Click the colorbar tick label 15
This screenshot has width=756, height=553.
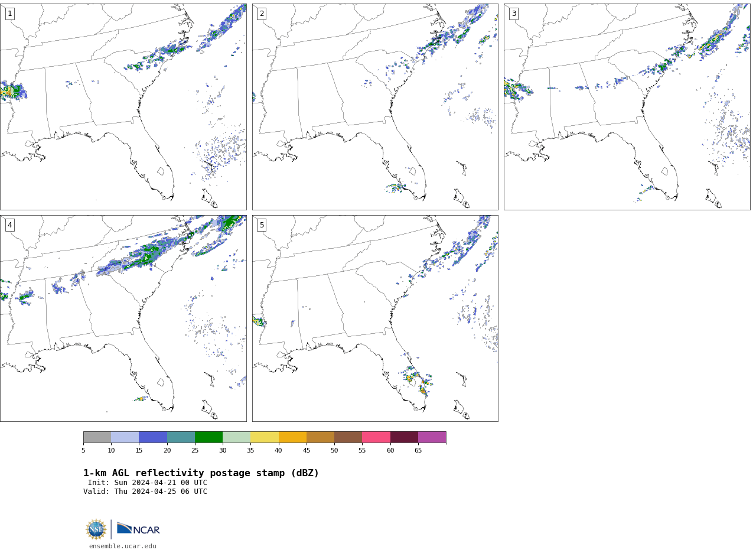point(139,451)
